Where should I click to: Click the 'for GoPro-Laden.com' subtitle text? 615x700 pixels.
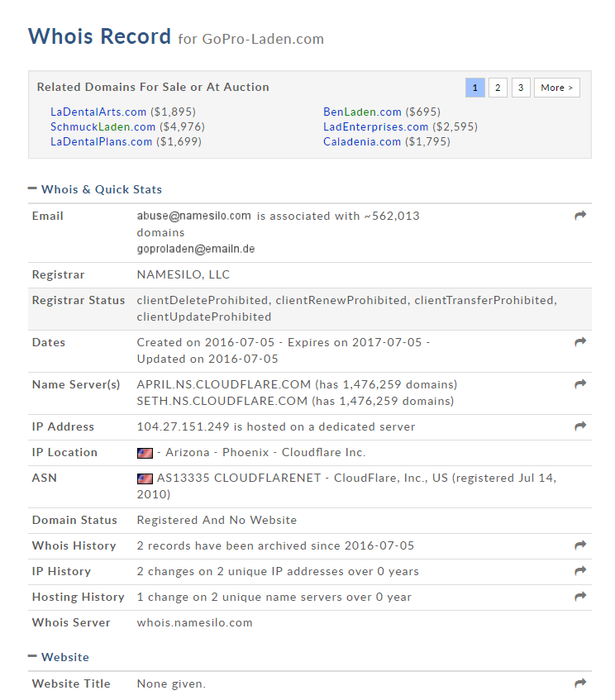pos(250,40)
